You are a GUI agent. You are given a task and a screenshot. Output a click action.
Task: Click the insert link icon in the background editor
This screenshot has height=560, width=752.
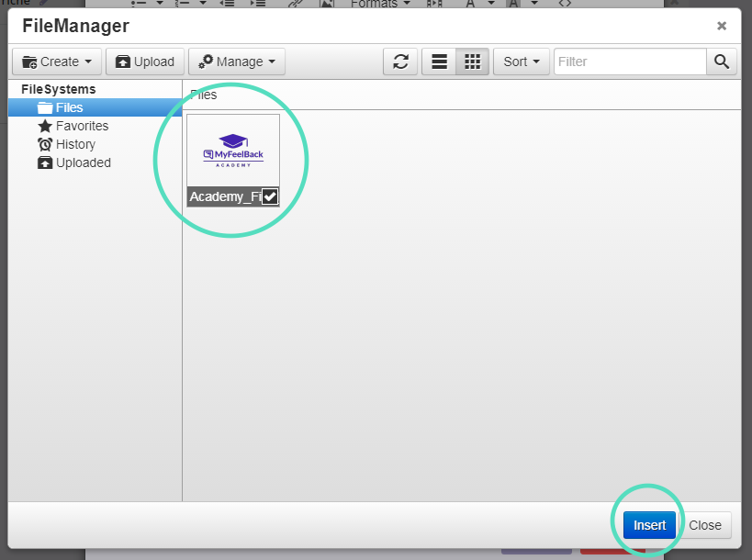295,4
